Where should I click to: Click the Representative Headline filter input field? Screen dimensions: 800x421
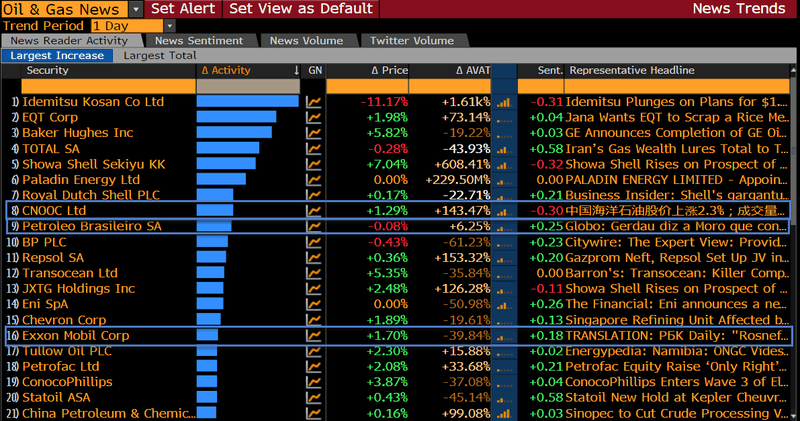[x=677, y=86]
